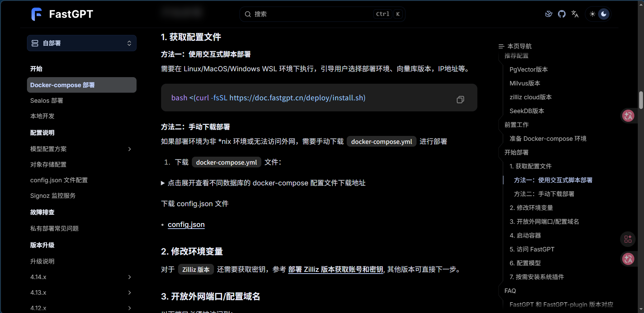Jump to zilliz cloud版本 in page navigation
This screenshot has width=644, height=313.
(531, 97)
